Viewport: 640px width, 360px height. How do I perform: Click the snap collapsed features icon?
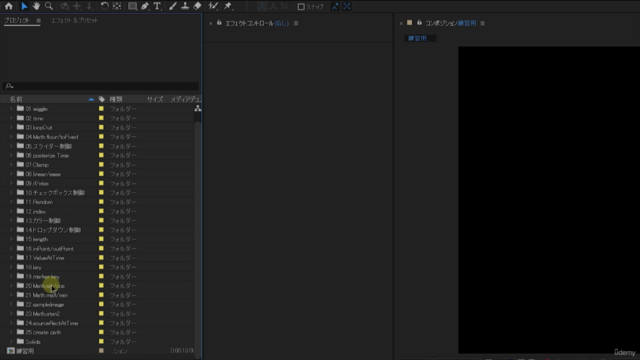(347, 7)
